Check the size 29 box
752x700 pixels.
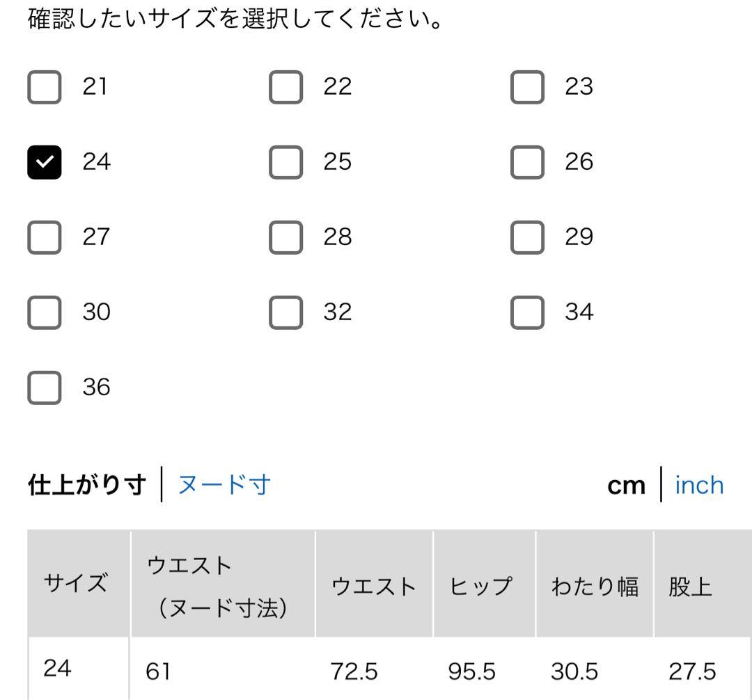point(527,237)
